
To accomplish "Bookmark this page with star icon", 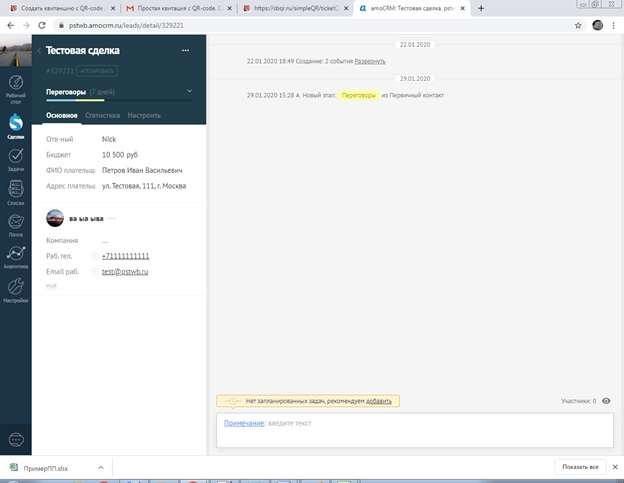I will point(578,24).
